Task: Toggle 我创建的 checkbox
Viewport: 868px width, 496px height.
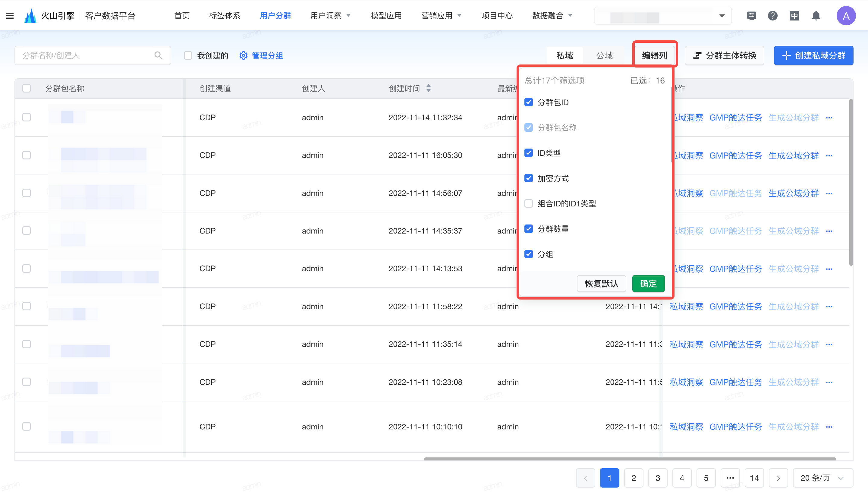Action: pos(188,55)
